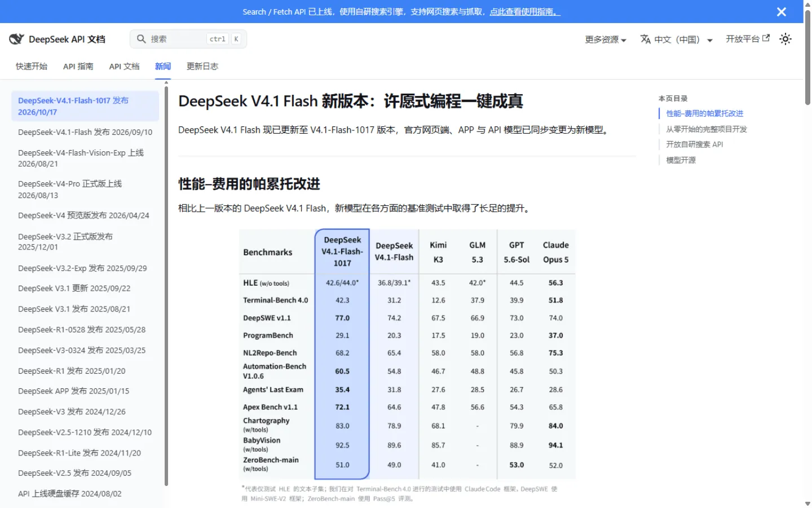Open DeepSeek-V4-Flash-Vision-Exp 上线 entry
The height and width of the screenshot is (508, 812).
pyautogui.click(x=85, y=158)
